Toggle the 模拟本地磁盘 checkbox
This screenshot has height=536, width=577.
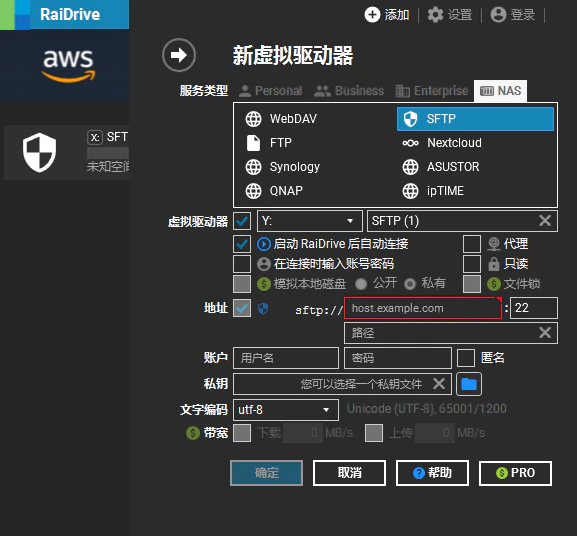(x=242, y=284)
